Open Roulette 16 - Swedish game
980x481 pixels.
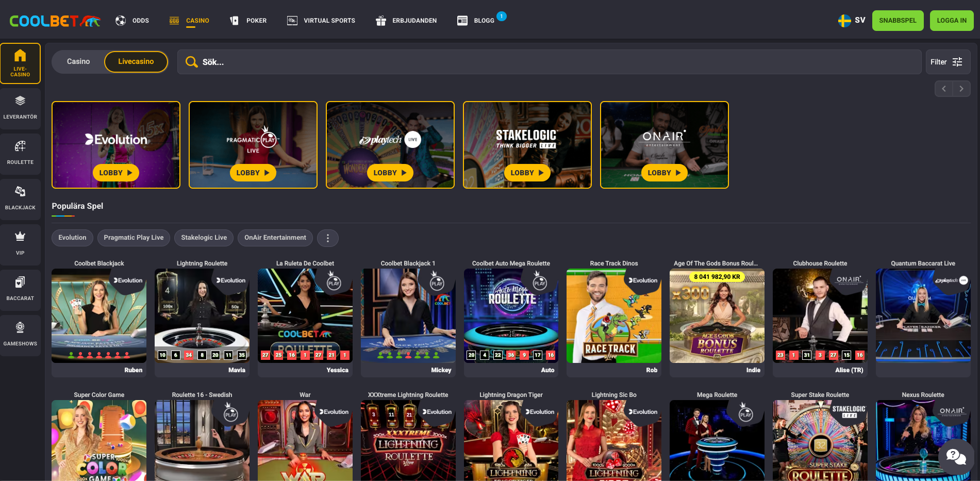[202, 440]
